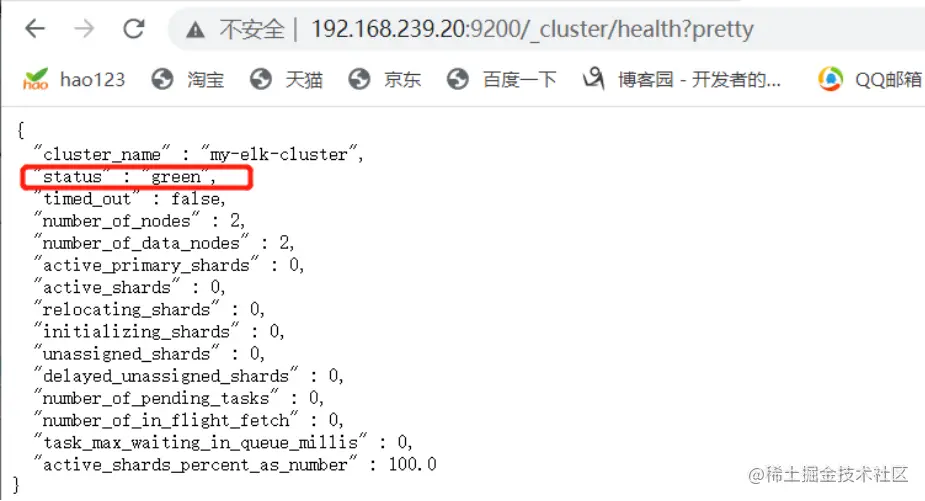Click the address bar URL text
The width and height of the screenshot is (925, 501).
point(533,29)
